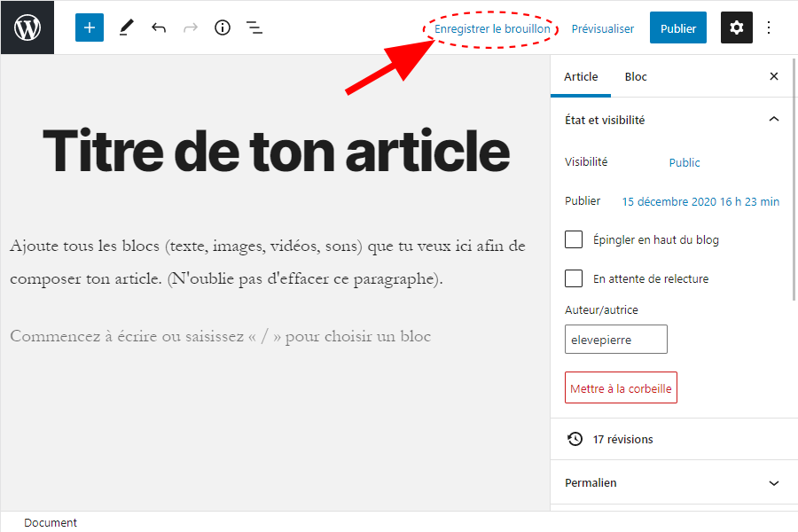Click the undo arrow icon
Image resolution: width=798 pixels, height=532 pixels.
tap(159, 27)
